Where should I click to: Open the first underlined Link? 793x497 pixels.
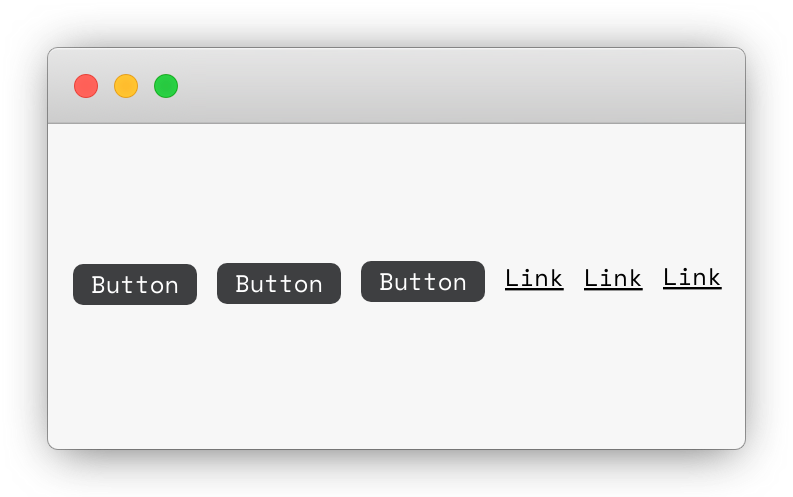tap(534, 279)
